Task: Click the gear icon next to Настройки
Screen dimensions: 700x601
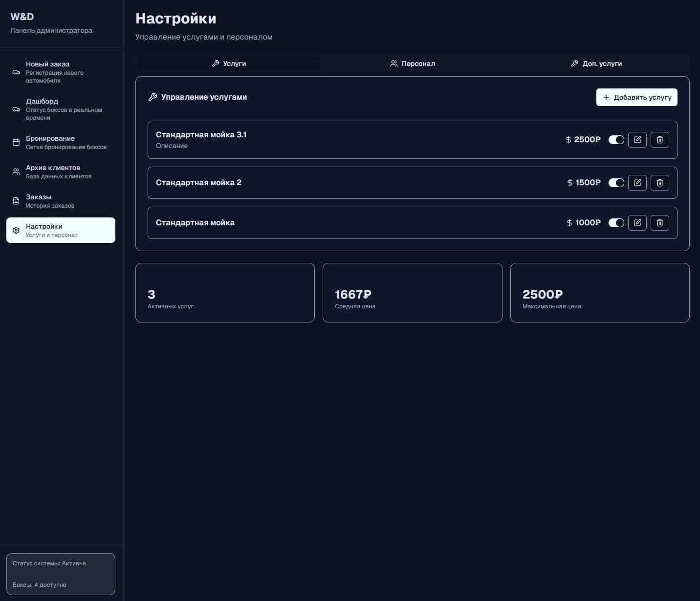Action: click(16, 230)
